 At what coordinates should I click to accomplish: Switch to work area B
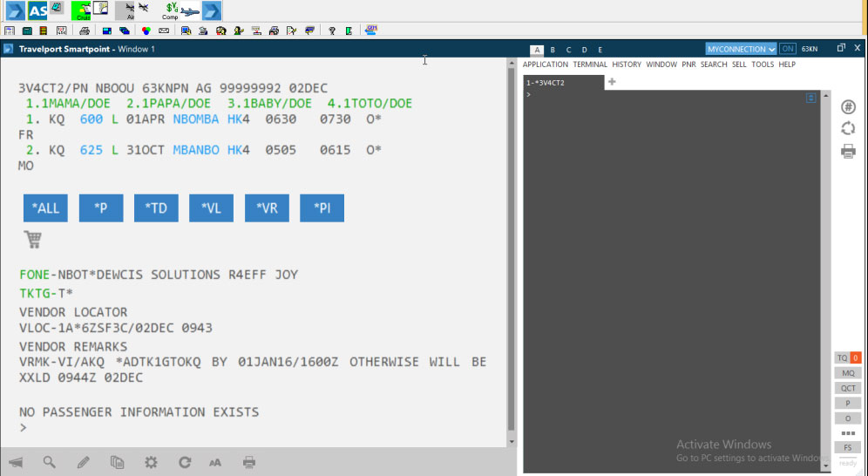click(553, 50)
